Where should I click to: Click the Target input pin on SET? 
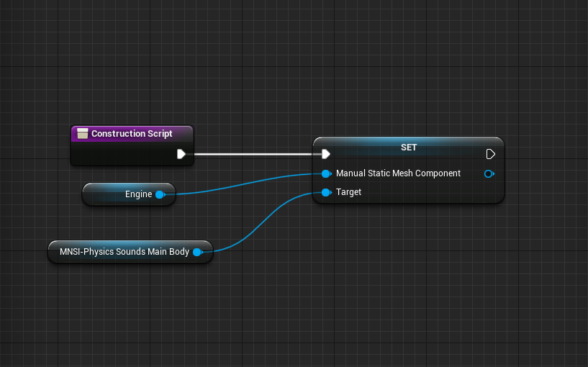(x=326, y=192)
